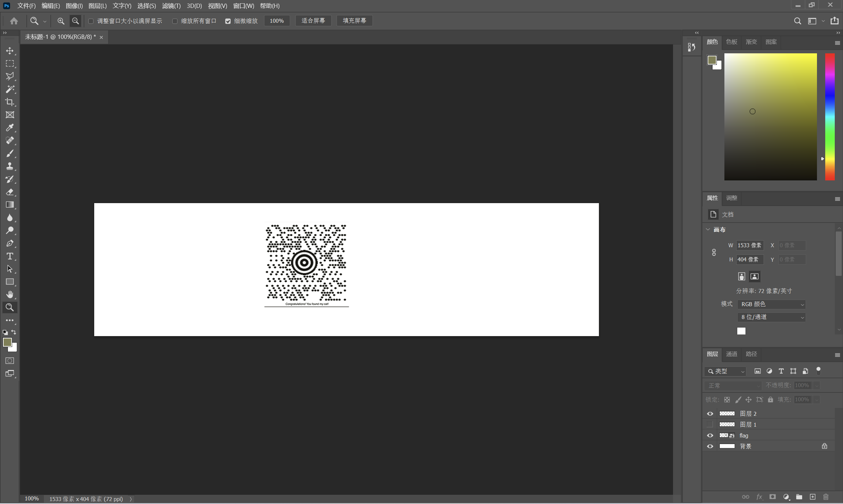Click the 100% zoom button
The image size is (843, 504).
click(x=277, y=21)
